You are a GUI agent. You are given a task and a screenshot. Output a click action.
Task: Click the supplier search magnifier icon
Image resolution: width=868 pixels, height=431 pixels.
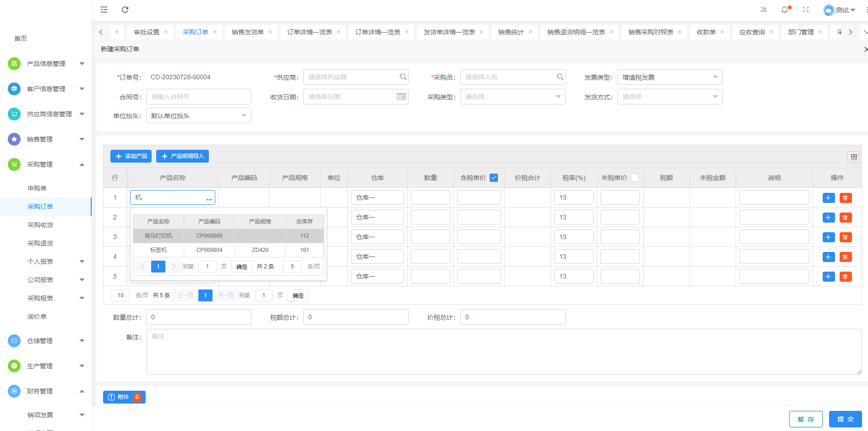(403, 77)
